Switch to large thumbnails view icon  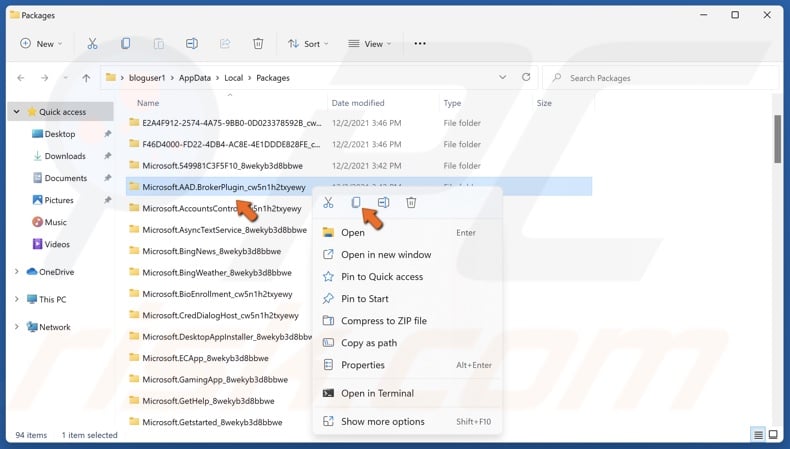tap(773, 434)
